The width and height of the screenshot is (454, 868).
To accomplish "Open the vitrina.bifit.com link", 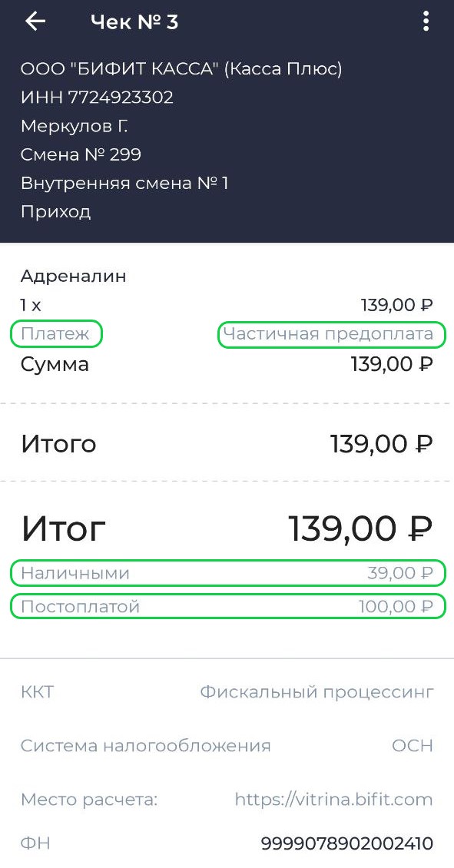I will click(333, 800).
